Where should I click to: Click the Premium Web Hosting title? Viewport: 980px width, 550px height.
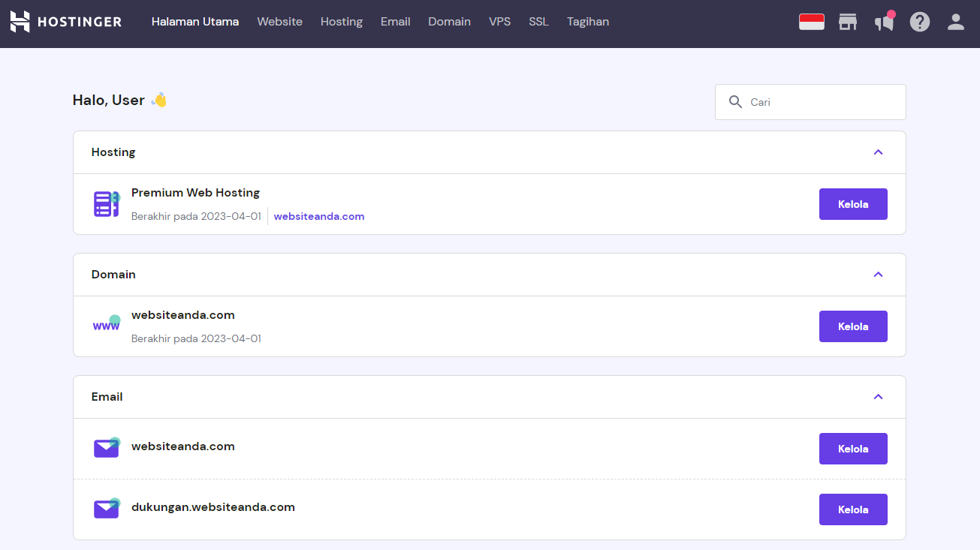195,193
